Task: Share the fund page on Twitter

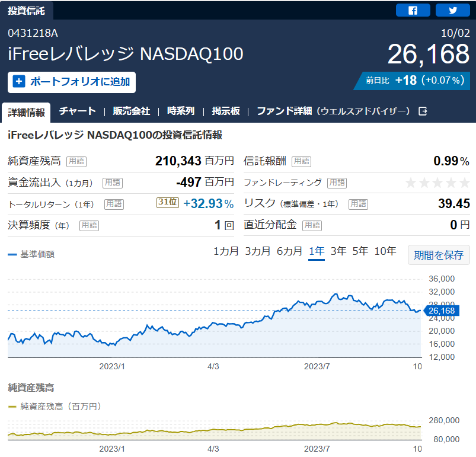Action: click(453, 10)
